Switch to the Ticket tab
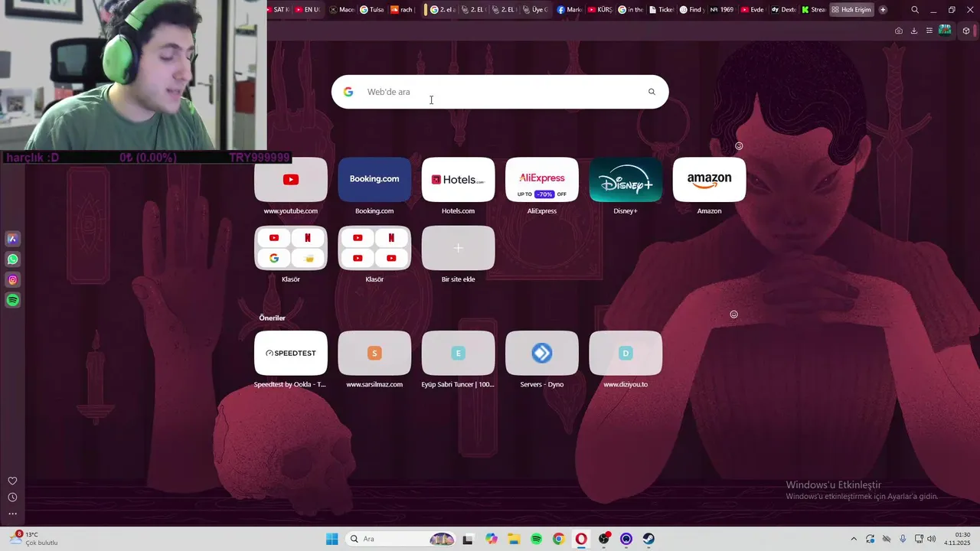 pos(661,10)
